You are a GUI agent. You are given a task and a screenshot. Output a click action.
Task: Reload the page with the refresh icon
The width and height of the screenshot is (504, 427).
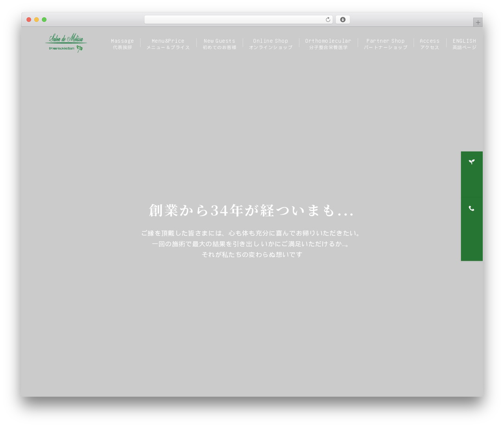point(328,20)
